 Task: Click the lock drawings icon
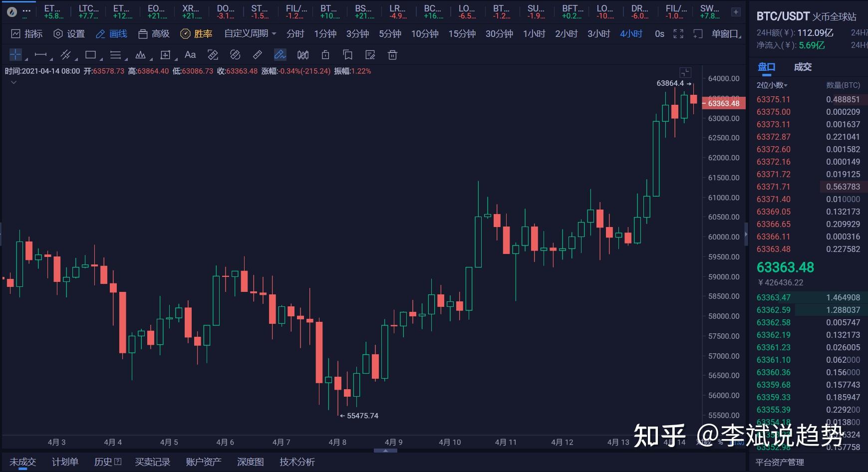tap(325, 54)
